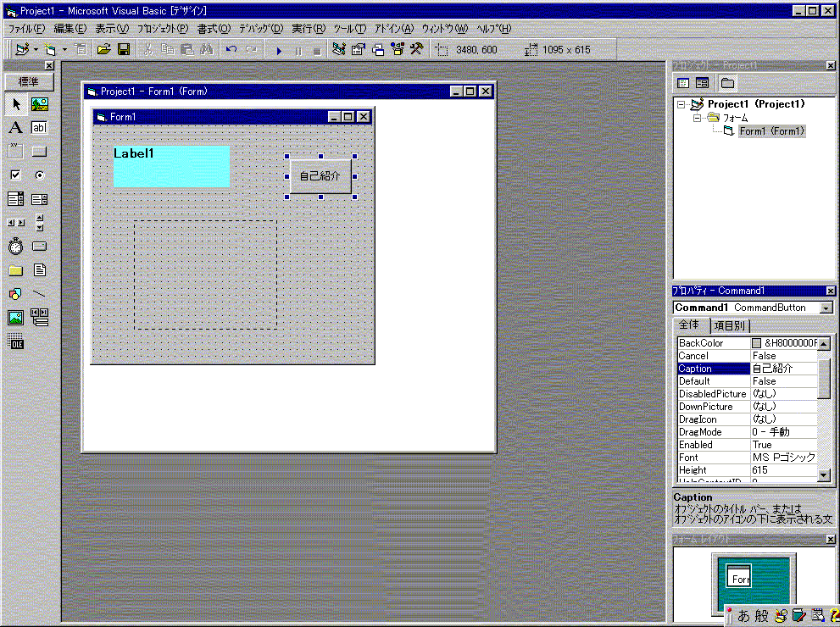The width and height of the screenshot is (840, 627).
Task: Click the Form thumbnail in Form Layout
Action: [x=739, y=576]
